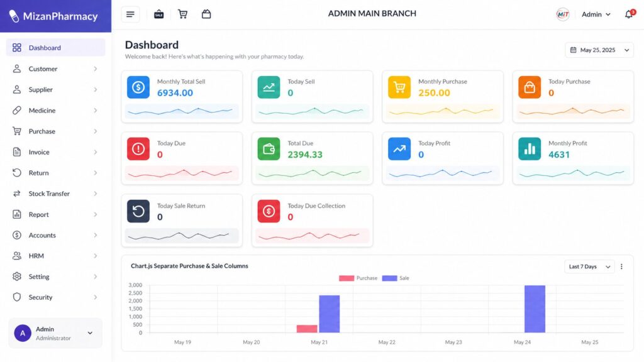Click the MizanPharmacy brand name link
The height and width of the screenshot is (362, 644).
pyautogui.click(x=60, y=16)
